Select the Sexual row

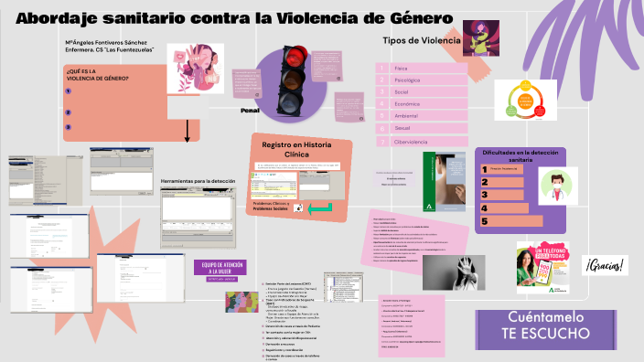[422, 128]
